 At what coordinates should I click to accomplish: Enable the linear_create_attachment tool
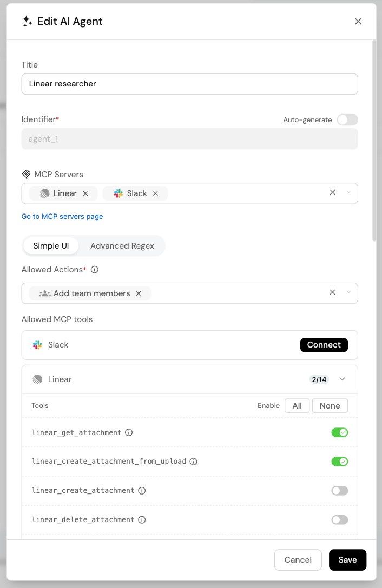340,491
